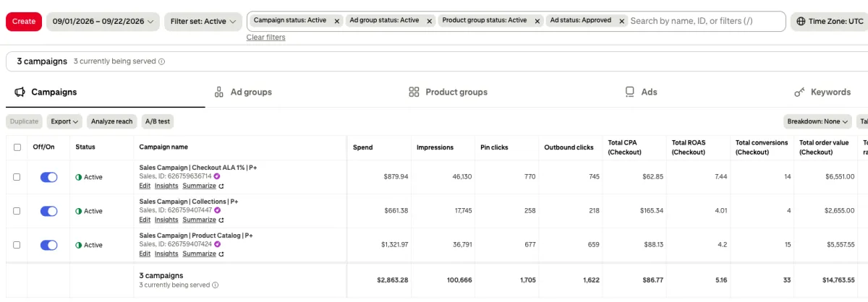Click Summarize for the Collections campaign
This screenshot has height=302, width=868.
tap(199, 220)
